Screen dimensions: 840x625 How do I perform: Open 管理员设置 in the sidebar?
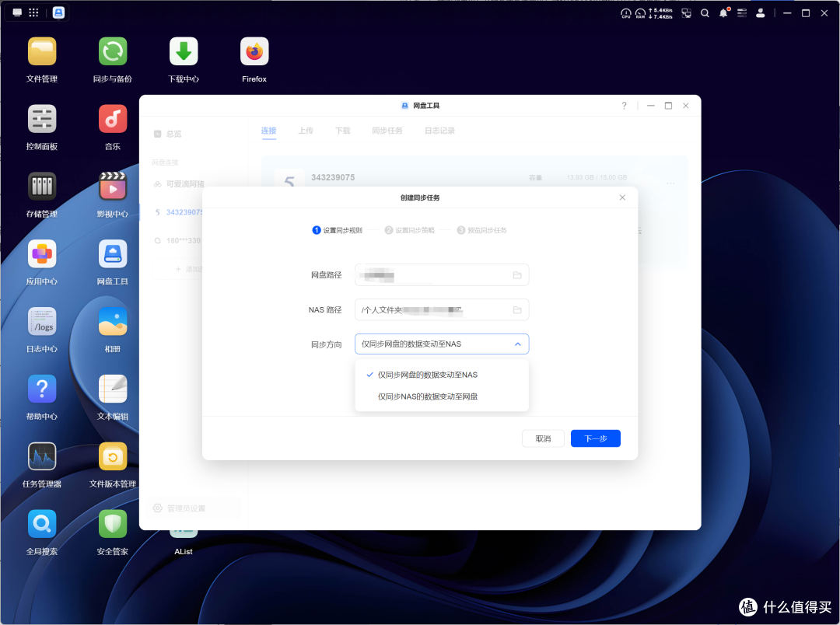pos(193,508)
